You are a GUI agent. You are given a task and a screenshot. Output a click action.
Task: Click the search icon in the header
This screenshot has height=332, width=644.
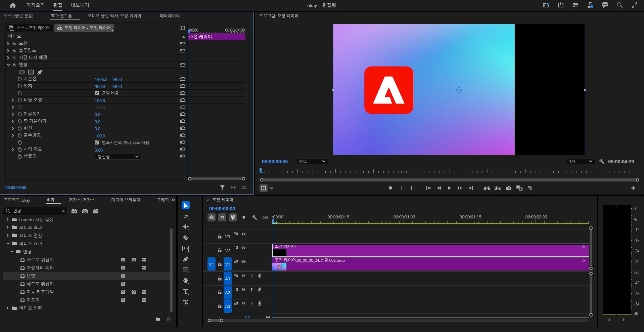pyautogui.click(x=620, y=5)
